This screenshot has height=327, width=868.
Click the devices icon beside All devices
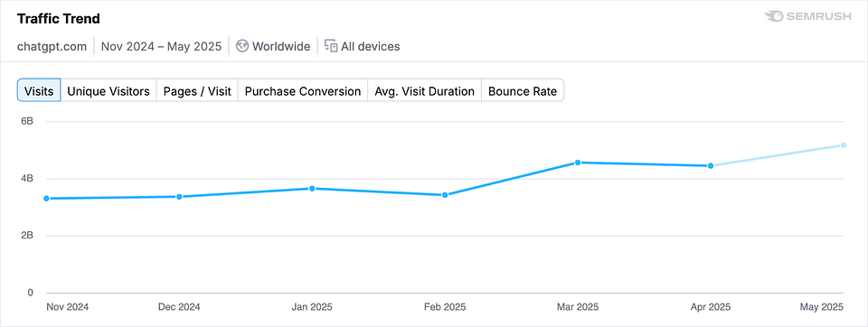pos(331,46)
